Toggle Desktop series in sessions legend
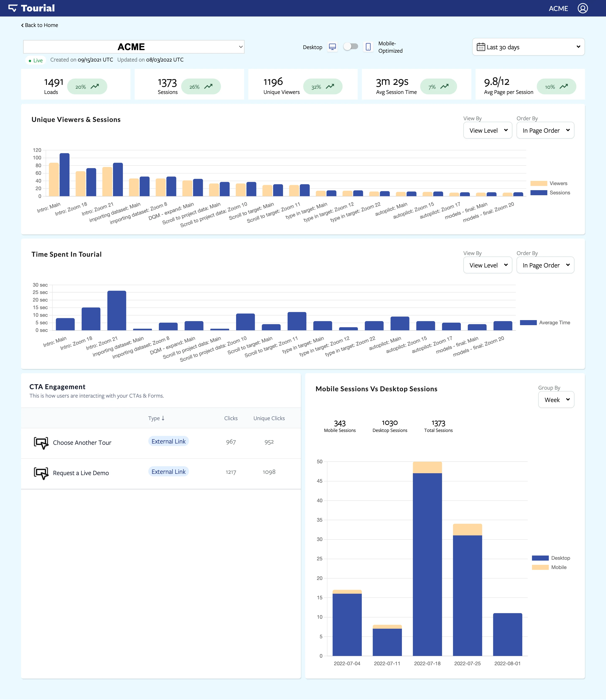The height and width of the screenshot is (700, 606). point(550,558)
